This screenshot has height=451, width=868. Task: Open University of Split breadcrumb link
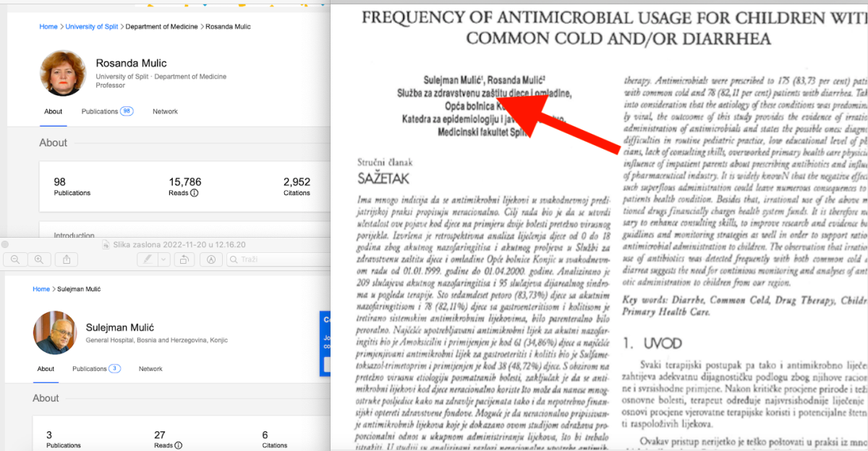(93, 27)
